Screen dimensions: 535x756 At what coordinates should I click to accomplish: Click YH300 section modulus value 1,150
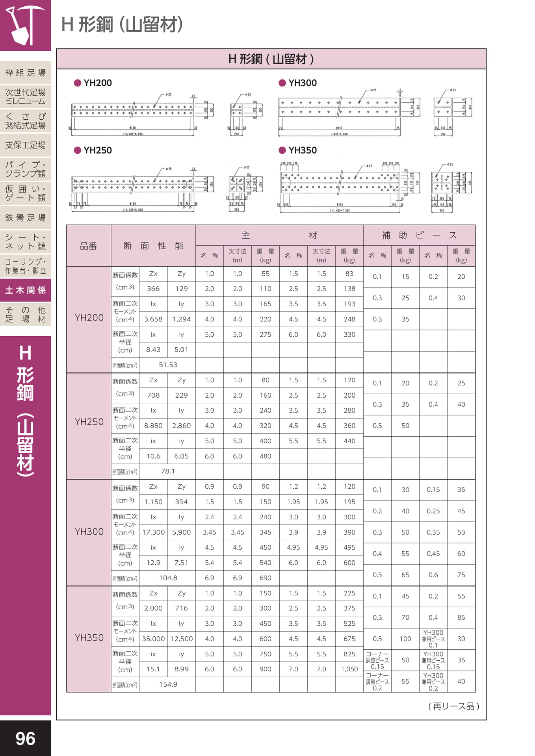(x=153, y=502)
